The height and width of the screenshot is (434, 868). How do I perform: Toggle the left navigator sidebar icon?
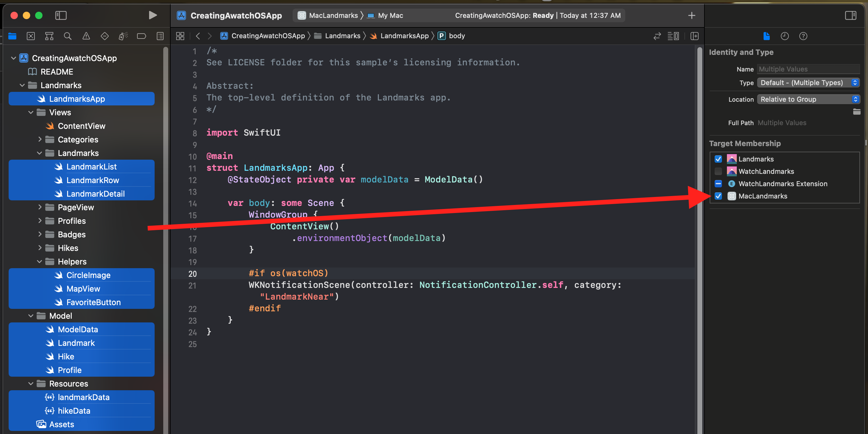click(61, 15)
